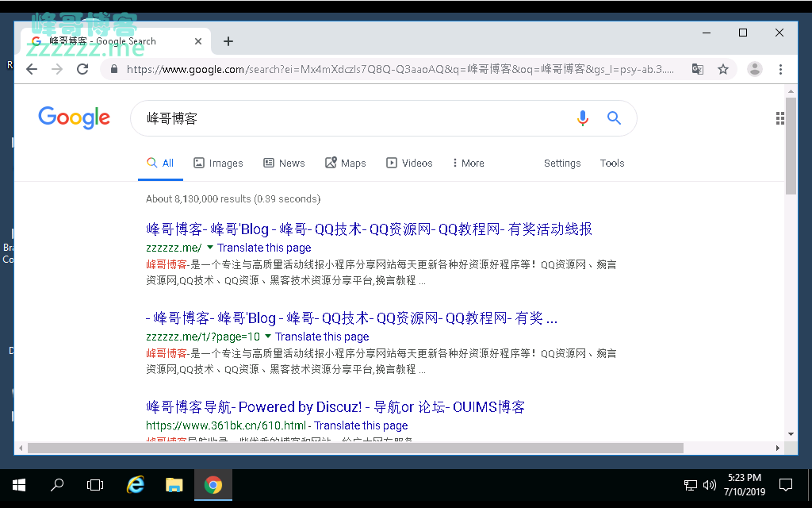
Task: Click the horizontal scrollbar thumb
Action: pyautogui.click(x=355, y=448)
